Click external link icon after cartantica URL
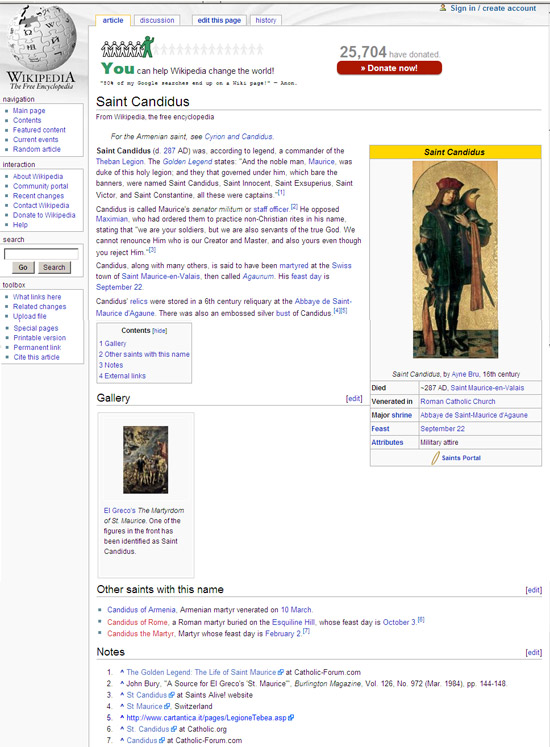Screen dimensions: 550x747 291,718
